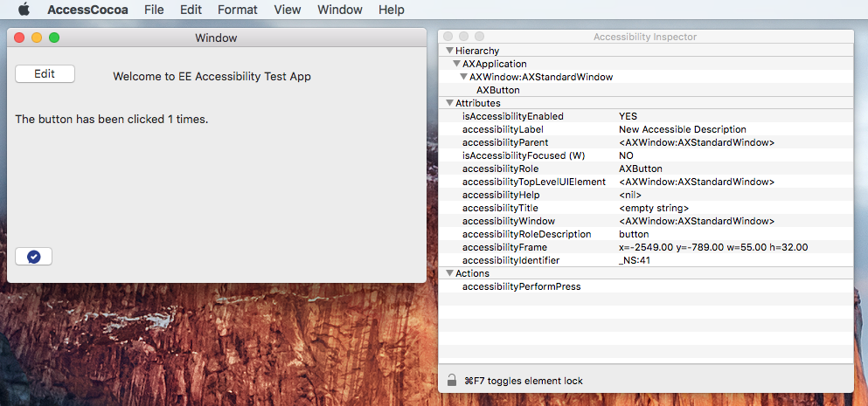
Task: Collapse the Actions section
Action: [x=449, y=272]
